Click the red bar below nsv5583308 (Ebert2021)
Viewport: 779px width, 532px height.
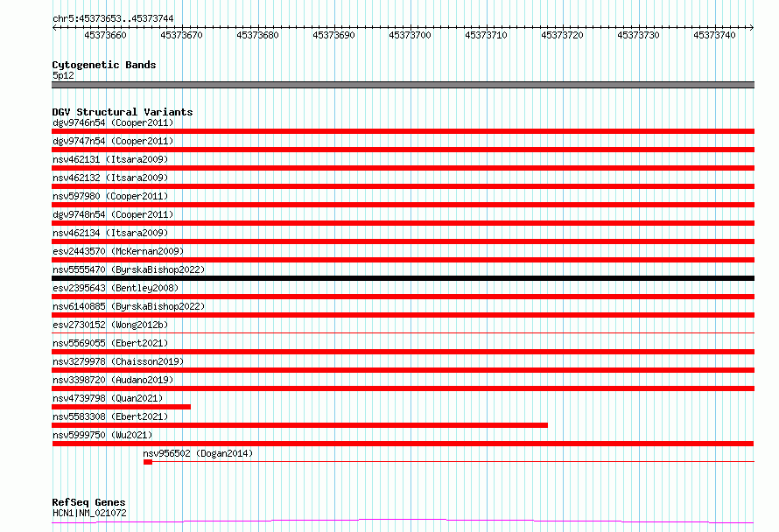click(299, 425)
